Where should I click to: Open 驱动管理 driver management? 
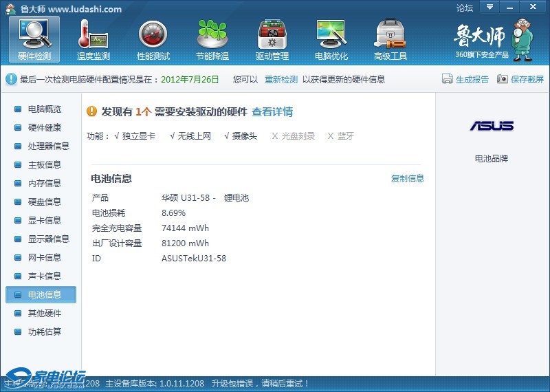(x=272, y=40)
